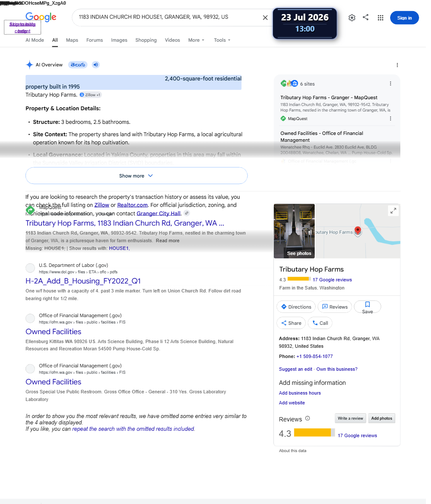Clear the search box with the X icon
431x504 pixels.
tap(265, 18)
